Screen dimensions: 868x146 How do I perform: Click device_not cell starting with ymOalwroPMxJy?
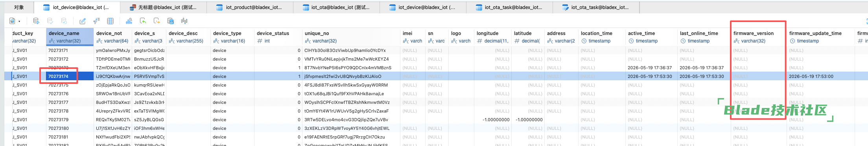pyautogui.click(x=112, y=50)
